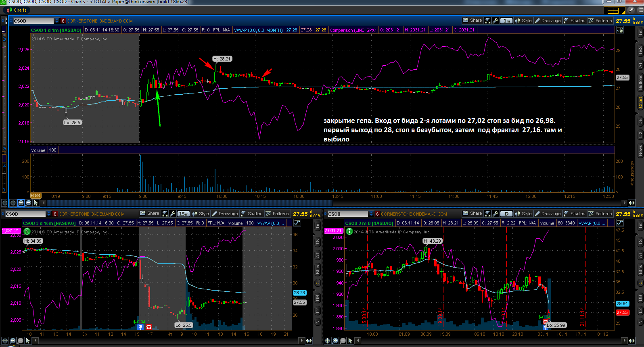644x347 pixels.
Task: Click red link color 6 in 15m chart
Action: click(x=55, y=214)
